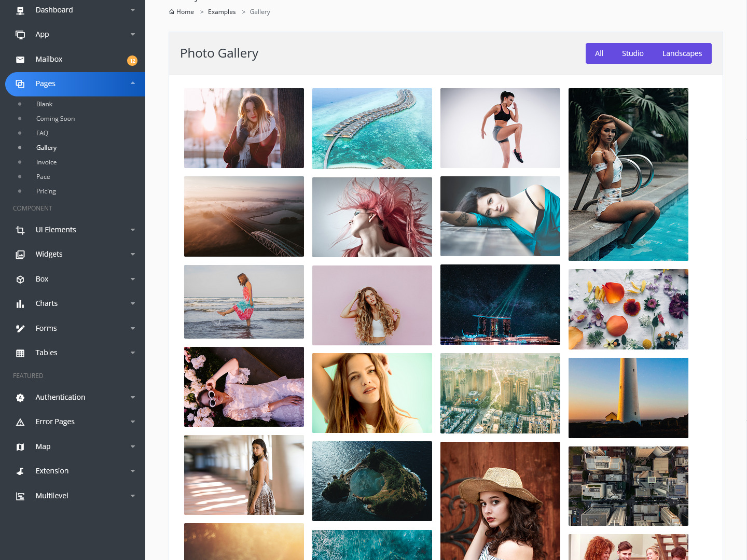Open the Invoice page item

point(46,162)
